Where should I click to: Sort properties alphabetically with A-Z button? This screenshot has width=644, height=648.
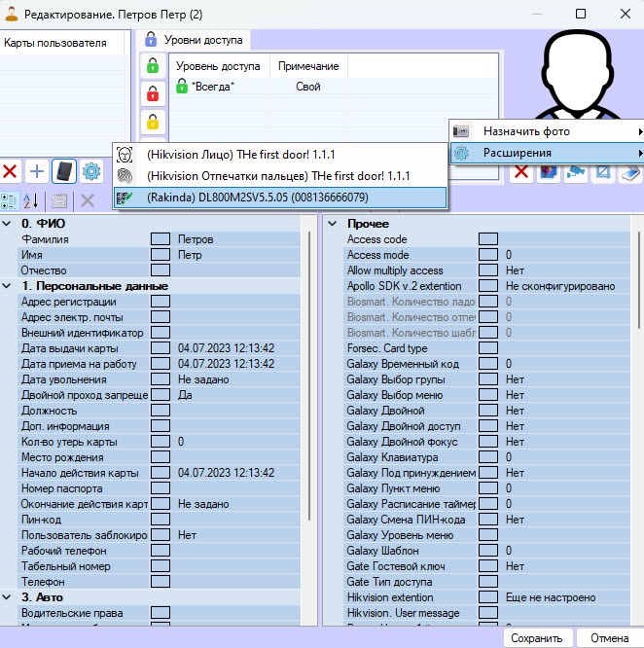31,200
